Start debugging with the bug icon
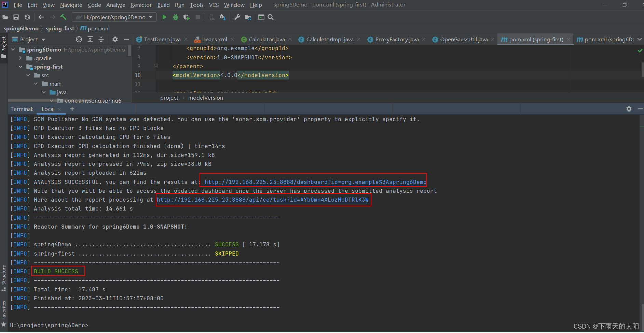 tap(176, 17)
